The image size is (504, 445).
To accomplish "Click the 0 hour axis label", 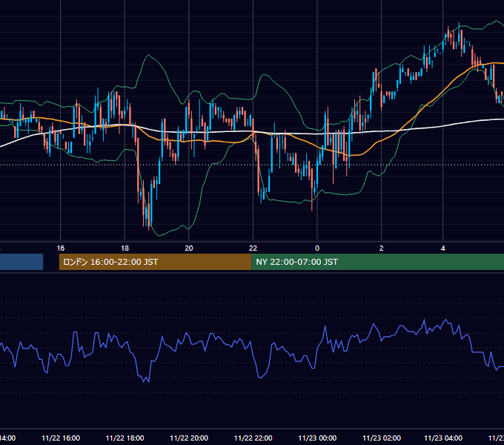I will pyautogui.click(x=317, y=248).
